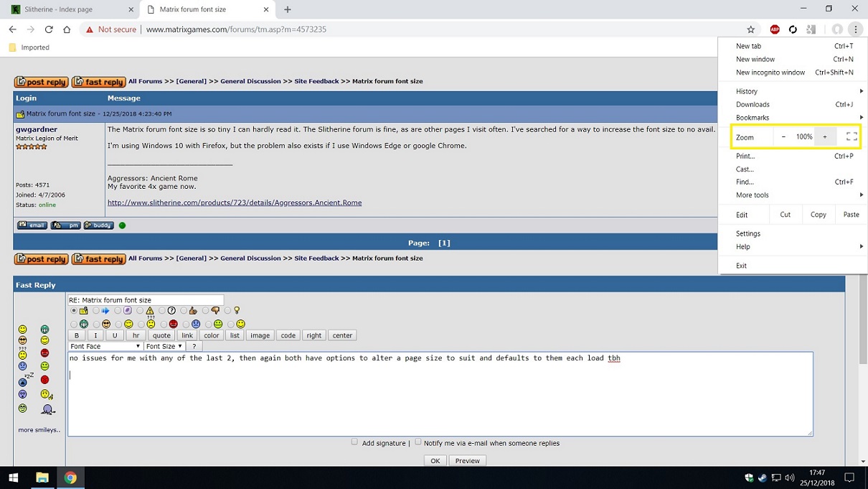Click the Preview button

point(468,461)
